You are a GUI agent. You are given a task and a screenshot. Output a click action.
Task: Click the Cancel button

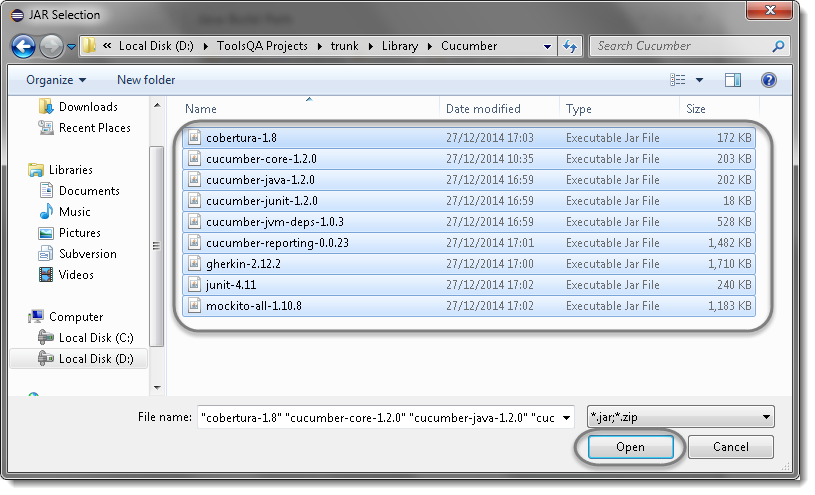(731, 447)
